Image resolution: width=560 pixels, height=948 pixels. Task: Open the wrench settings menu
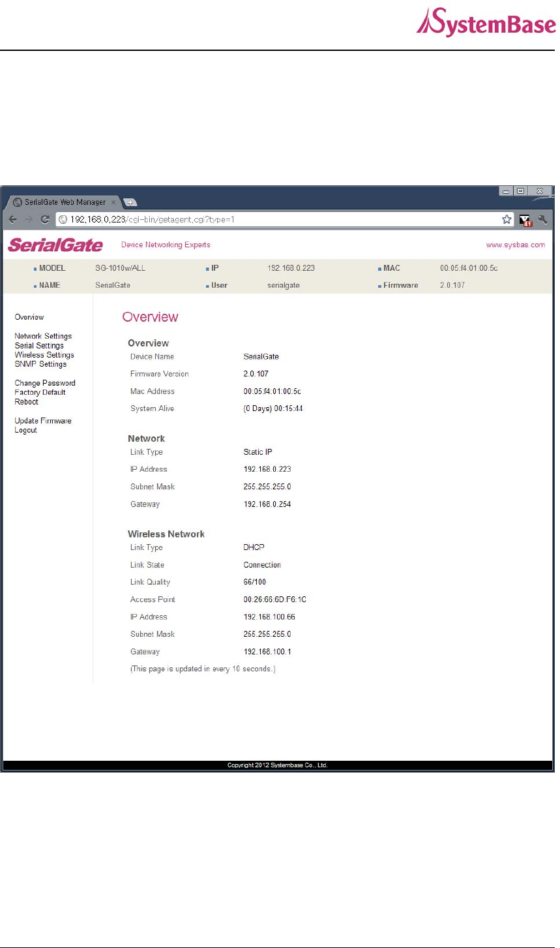point(543,220)
